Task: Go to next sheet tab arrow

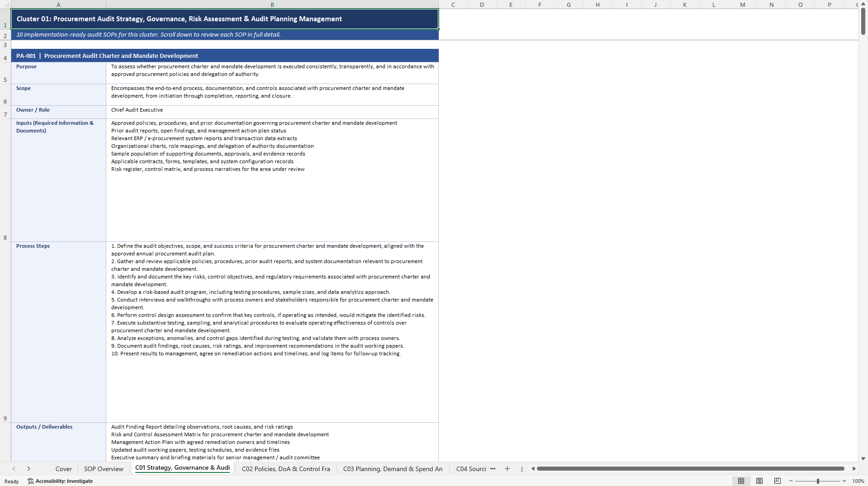Action: click(28, 469)
